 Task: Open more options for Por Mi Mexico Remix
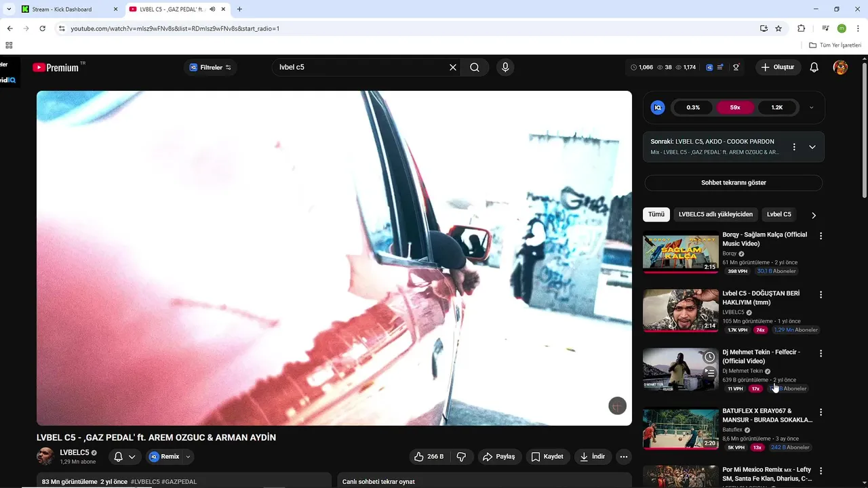click(x=821, y=471)
